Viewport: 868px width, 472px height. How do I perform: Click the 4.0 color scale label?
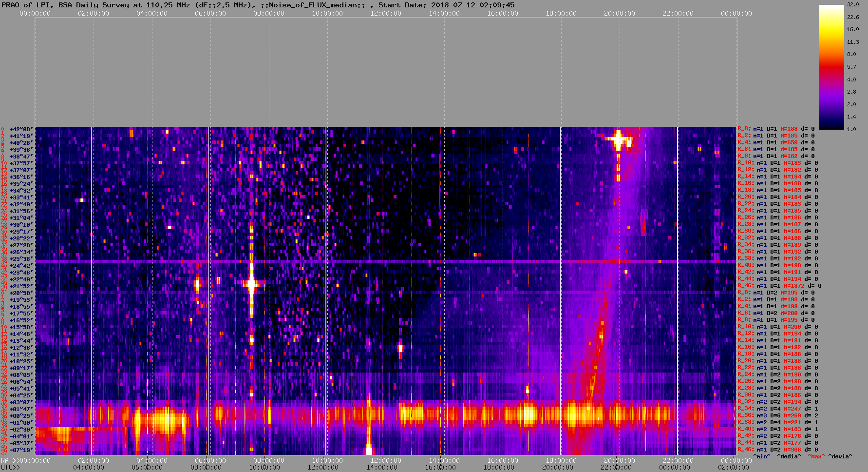[851, 79]
